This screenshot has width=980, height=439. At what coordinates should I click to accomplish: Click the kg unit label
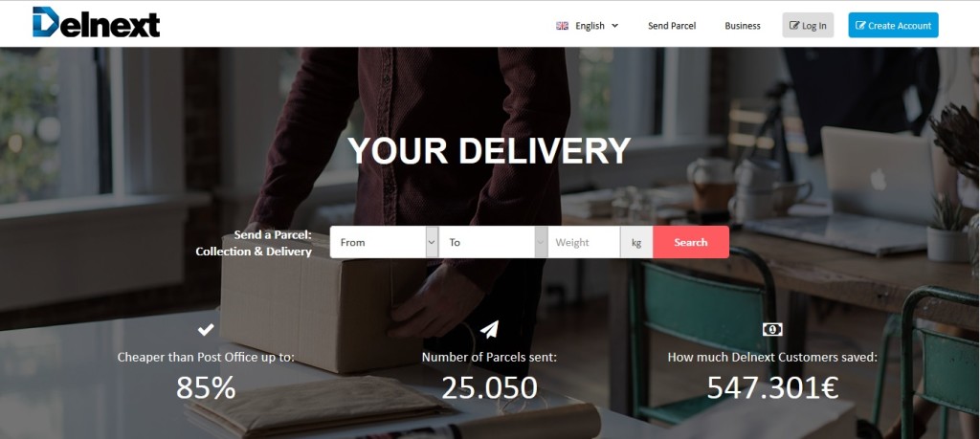(x=636, y=242)
